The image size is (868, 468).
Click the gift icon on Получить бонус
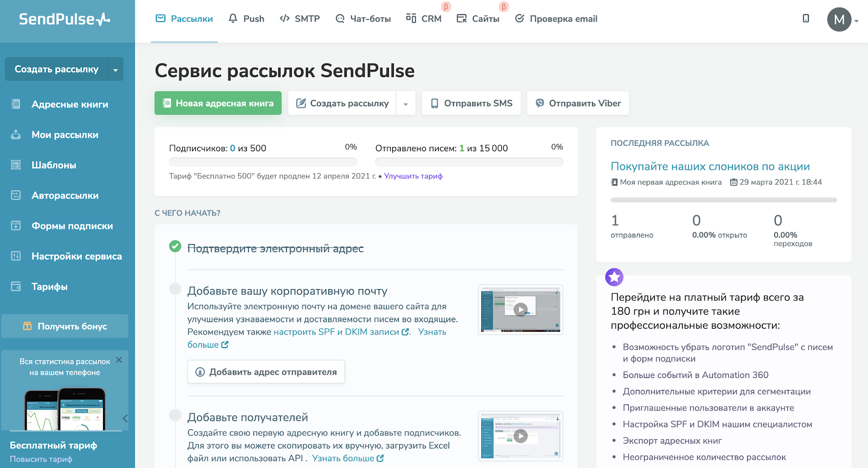(27, 326)
